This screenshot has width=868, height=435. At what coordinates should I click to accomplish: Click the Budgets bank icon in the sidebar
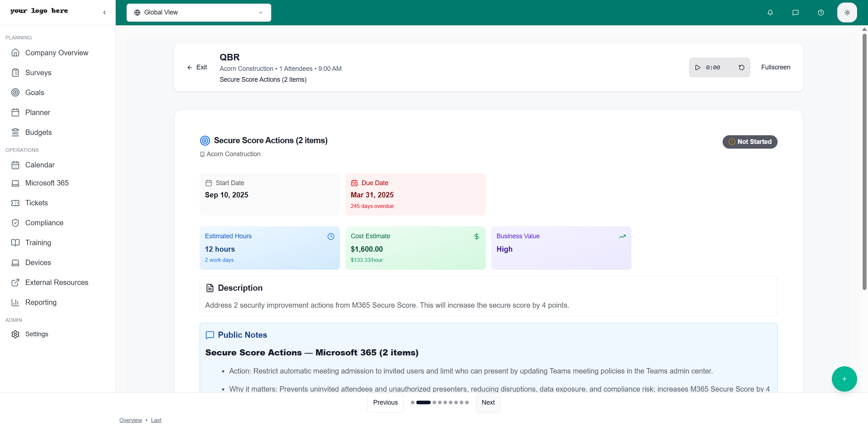coord(15,132)
